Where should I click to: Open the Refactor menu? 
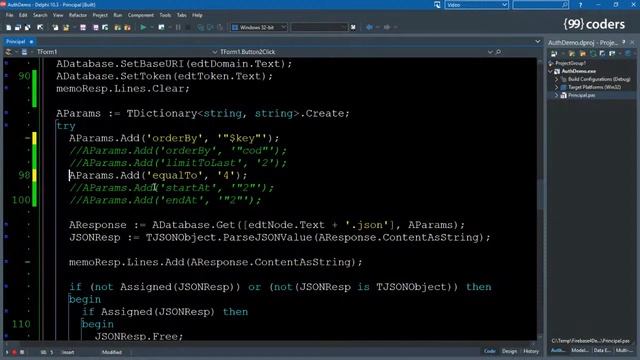click(x=78, y=15)
